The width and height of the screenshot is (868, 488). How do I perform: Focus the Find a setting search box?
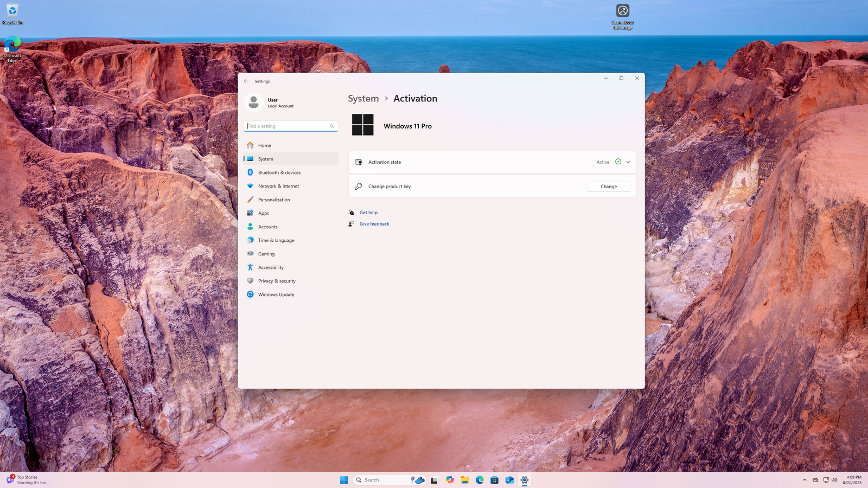pyautogui.click(x=291, y=126)
